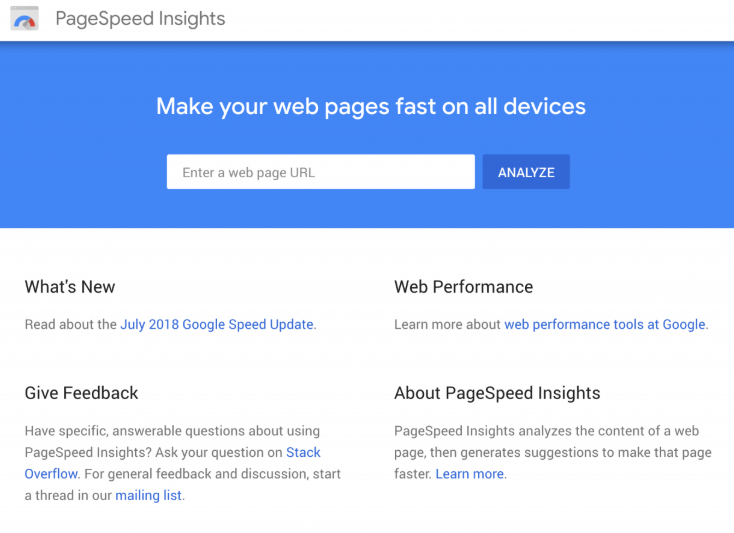Viewport: 734px width, 533px height.
Task: Follow the Learn more link
Action: [470, 474]
